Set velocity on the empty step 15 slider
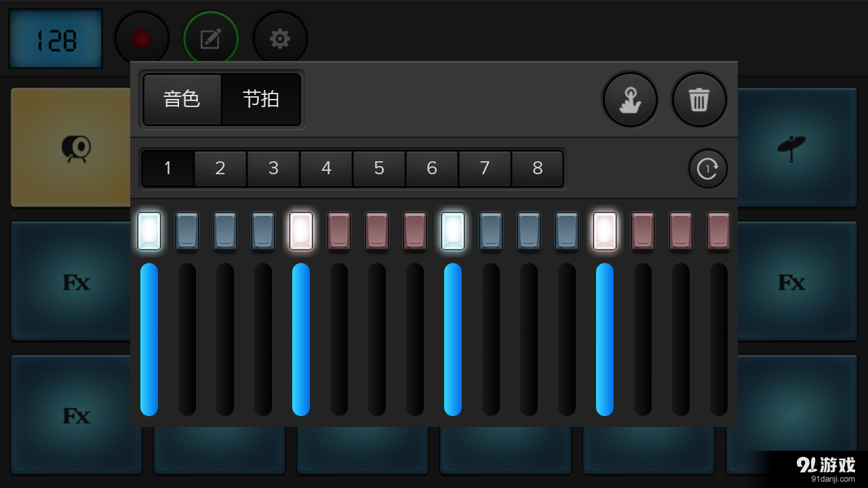868x488 pixels. tap(681, 340)
